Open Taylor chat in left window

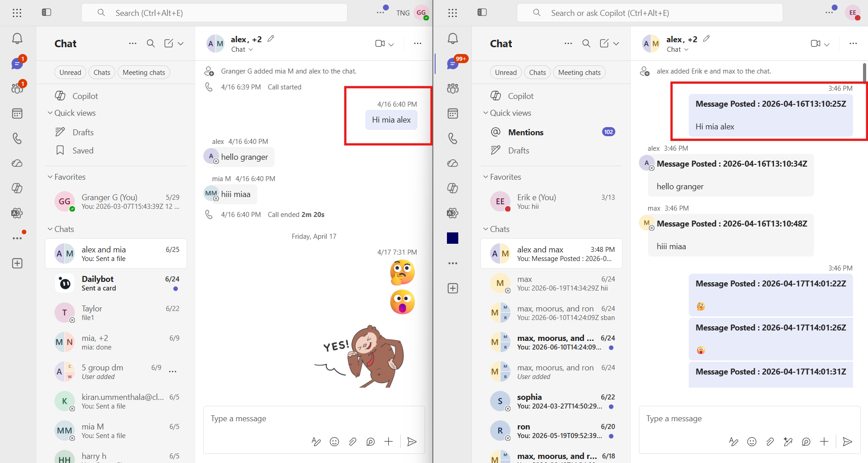pos(116,313)
